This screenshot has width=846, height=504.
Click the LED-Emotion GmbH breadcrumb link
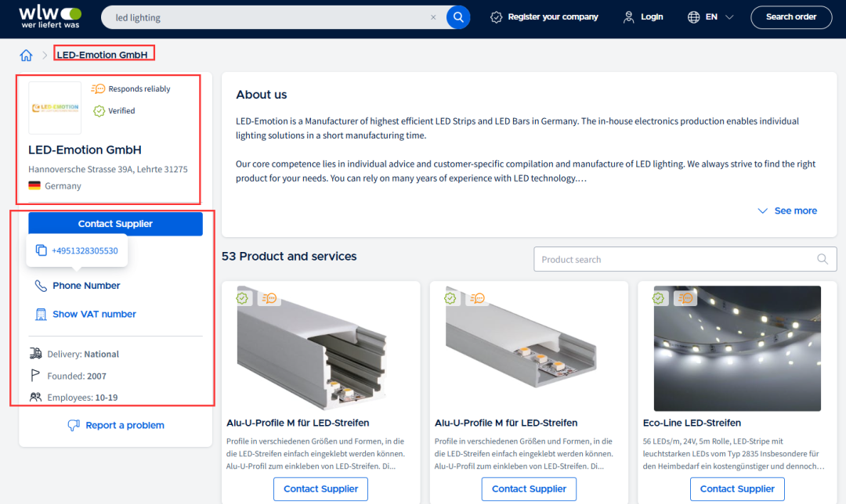[x=103, y=56]
